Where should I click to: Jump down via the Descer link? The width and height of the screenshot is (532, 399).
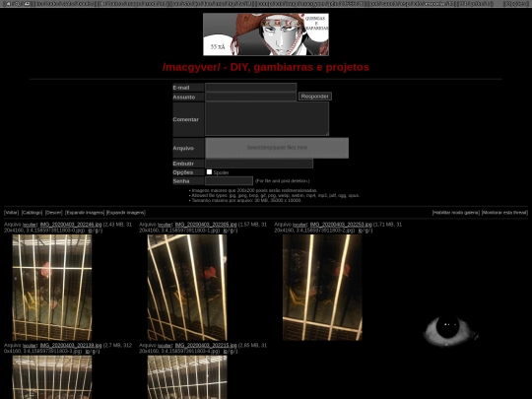54,213
